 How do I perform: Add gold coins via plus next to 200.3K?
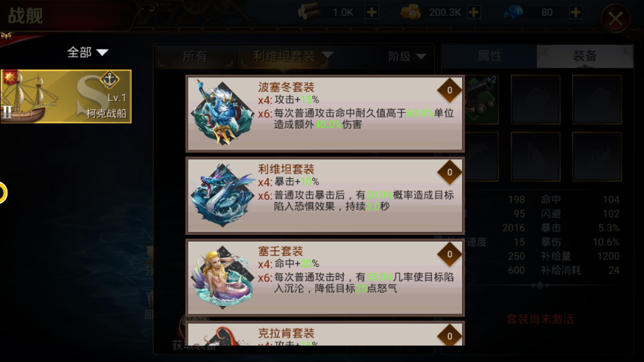[473, 12]
